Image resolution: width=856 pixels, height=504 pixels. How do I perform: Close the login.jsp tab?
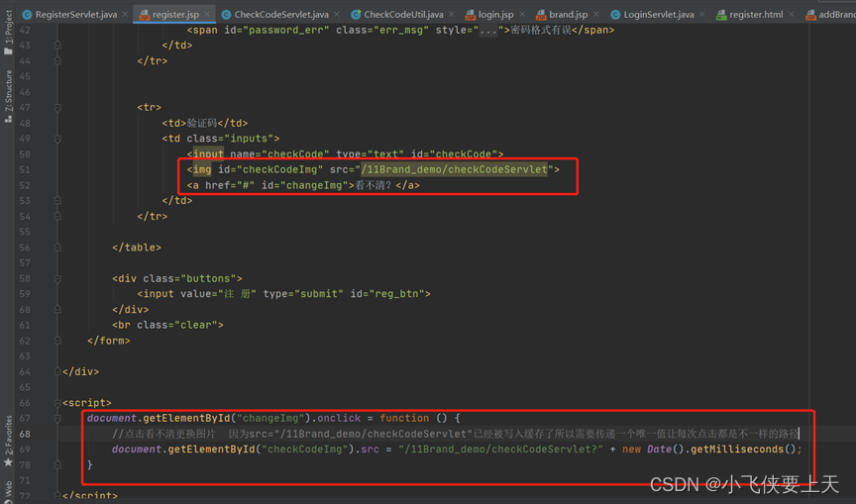[522, 14]
